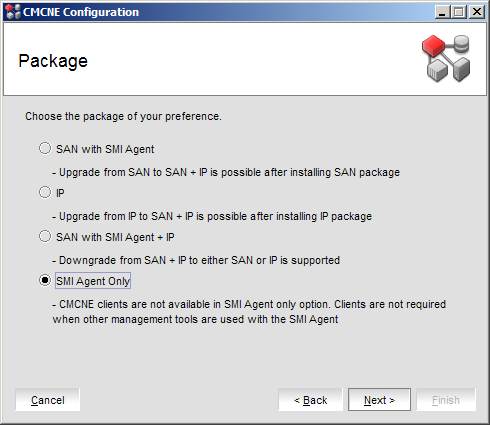
Task: Maximize the CMCNE Configuration window
Action: point(459,12)
